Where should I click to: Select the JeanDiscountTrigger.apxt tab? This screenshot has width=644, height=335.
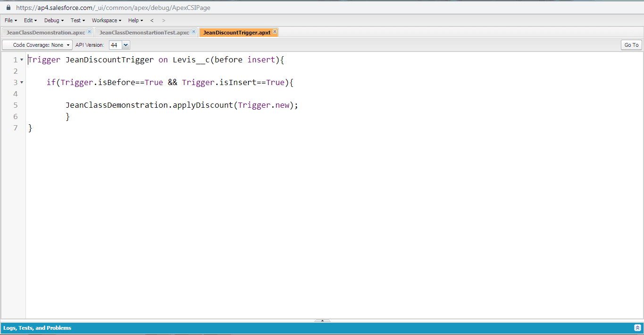point(236,32)
